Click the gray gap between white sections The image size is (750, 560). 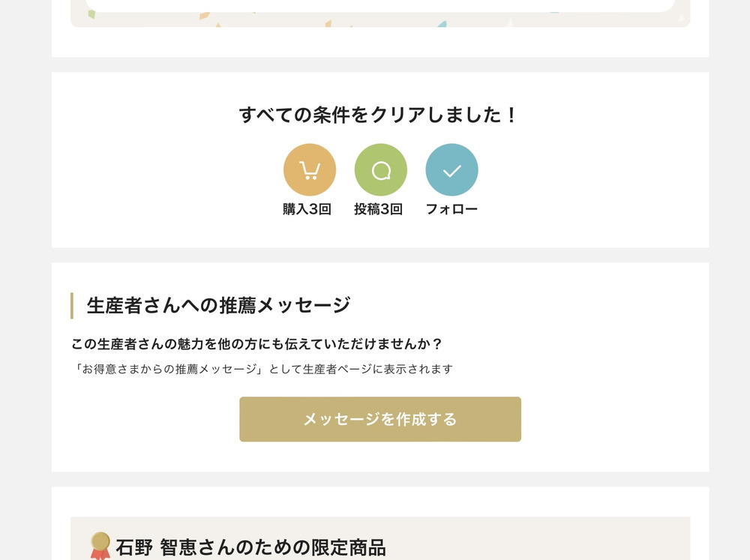[379, 255]
